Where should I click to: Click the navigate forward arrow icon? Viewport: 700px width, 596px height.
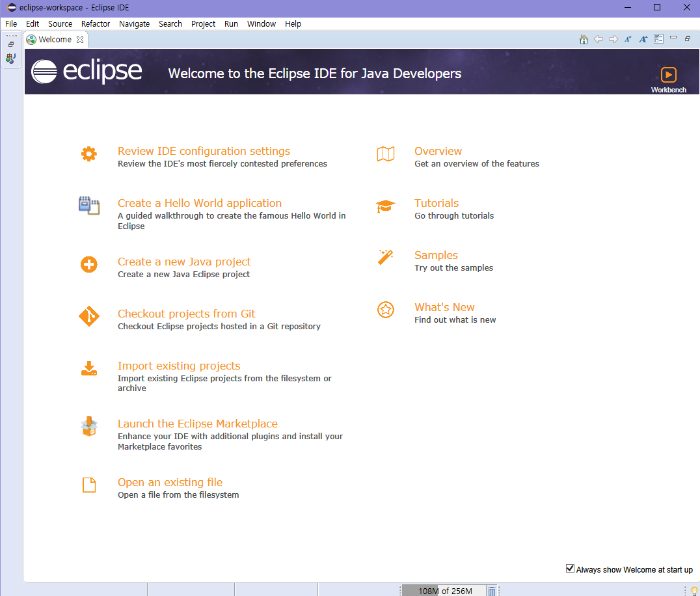613,39
